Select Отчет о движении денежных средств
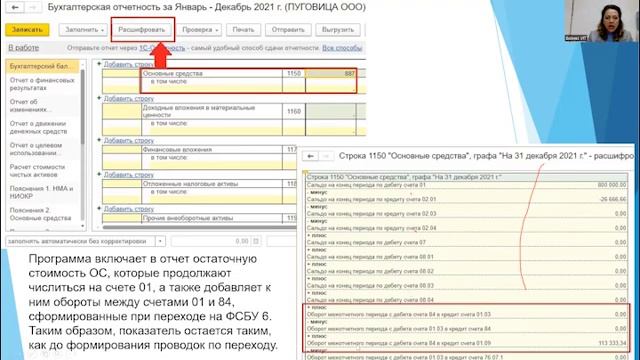Viewport: 640px width, 360px height. (x=42, y=127)
